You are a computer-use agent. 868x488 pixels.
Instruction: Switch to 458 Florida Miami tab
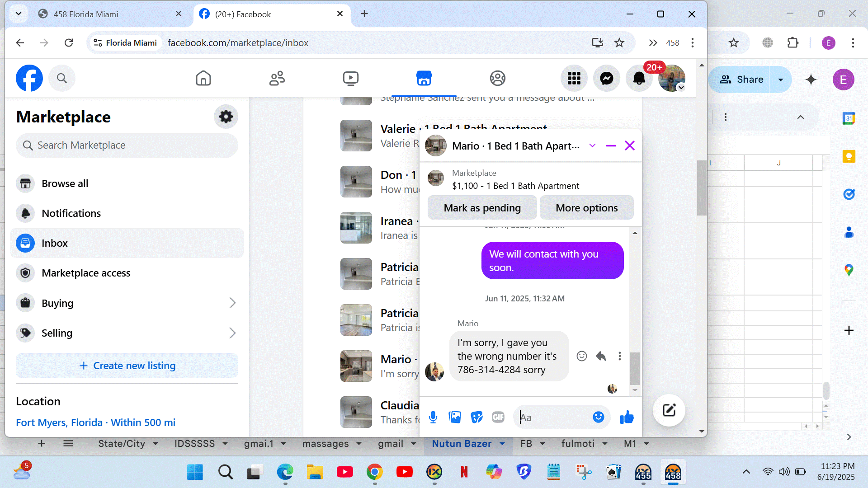coord(86,14)
